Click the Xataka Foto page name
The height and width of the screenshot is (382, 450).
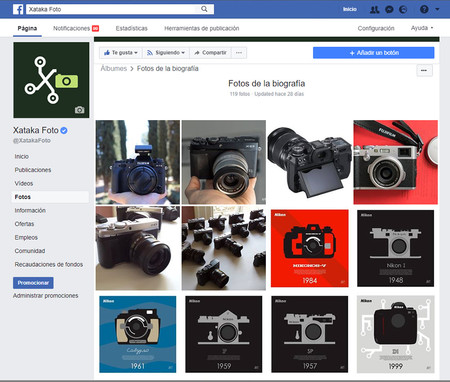point(36,130)
